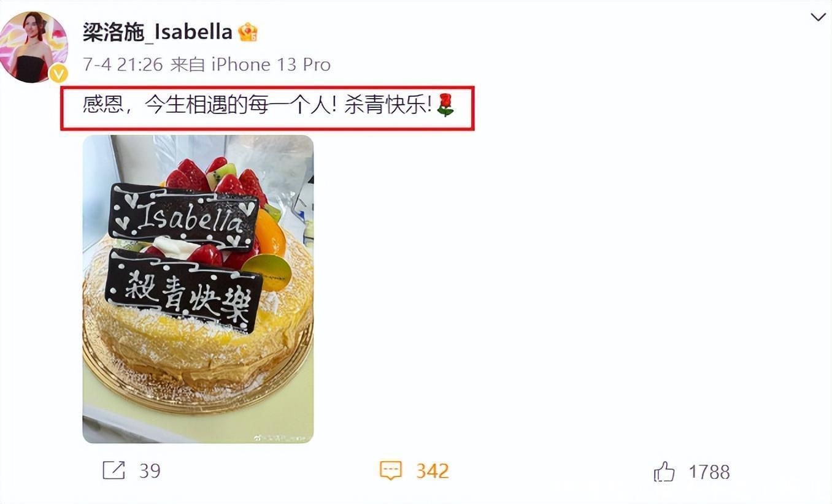832x504 pixels.
Task: Click the rose emoji in the post
Action: pyautogui.click(x=445, y=105)
